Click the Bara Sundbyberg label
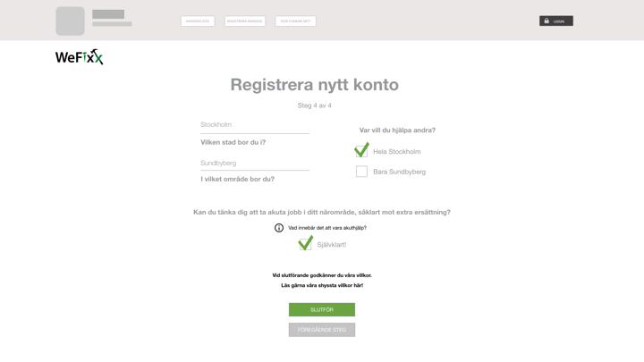Image resolution: width=644 pixels, height=362 pixels. (x=399, y=172)
